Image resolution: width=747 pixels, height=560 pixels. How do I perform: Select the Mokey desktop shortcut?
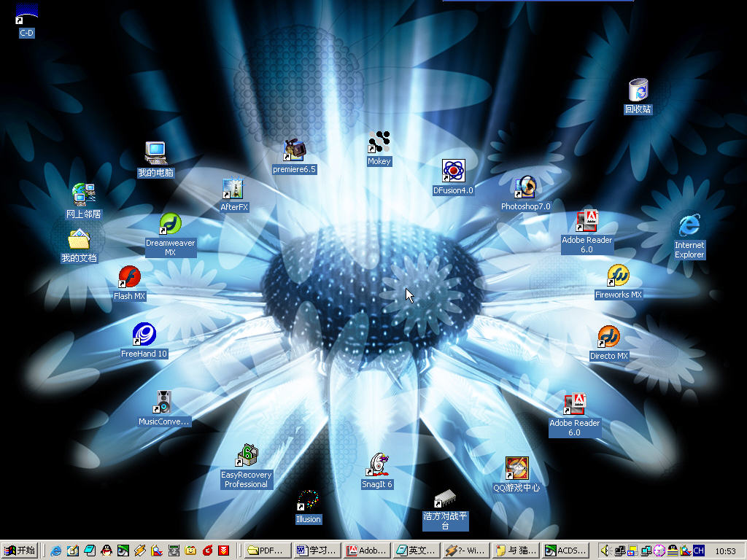click(379, 149)
